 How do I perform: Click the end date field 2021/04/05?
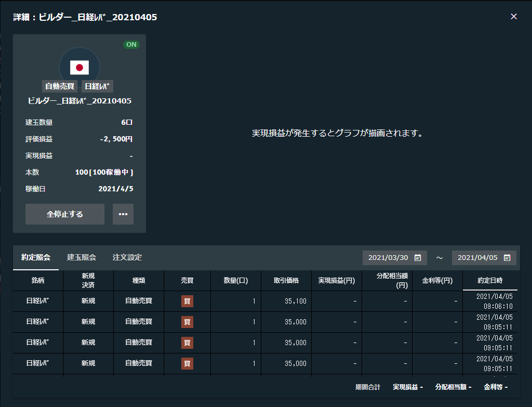point(477,258)
